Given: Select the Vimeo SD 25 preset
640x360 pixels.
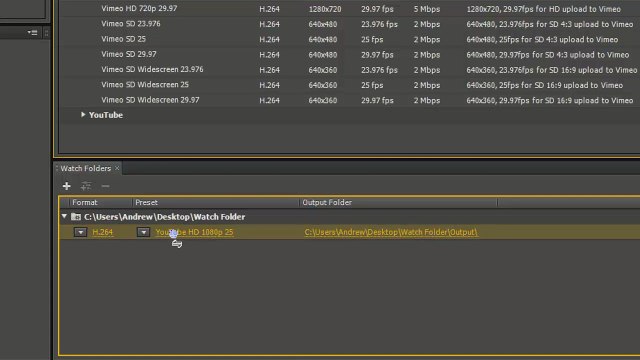Looking at the screenshot, I should [123, 39].
